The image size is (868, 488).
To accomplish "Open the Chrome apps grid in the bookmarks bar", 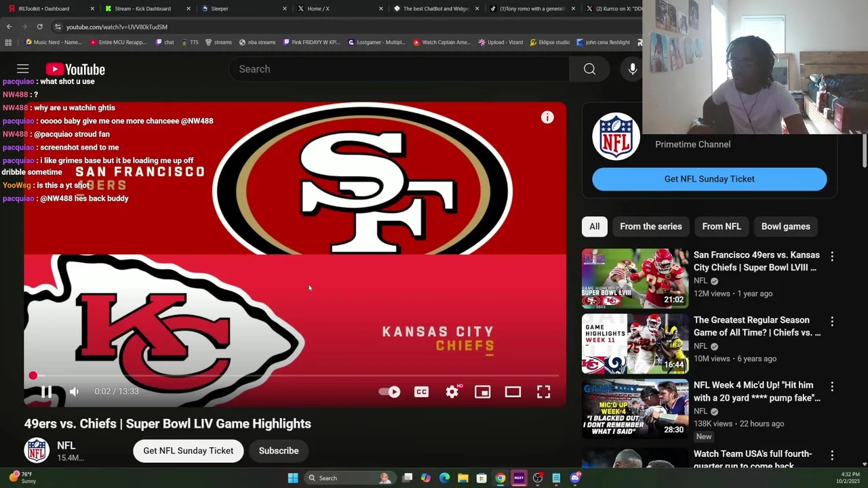I will point(8,42).
